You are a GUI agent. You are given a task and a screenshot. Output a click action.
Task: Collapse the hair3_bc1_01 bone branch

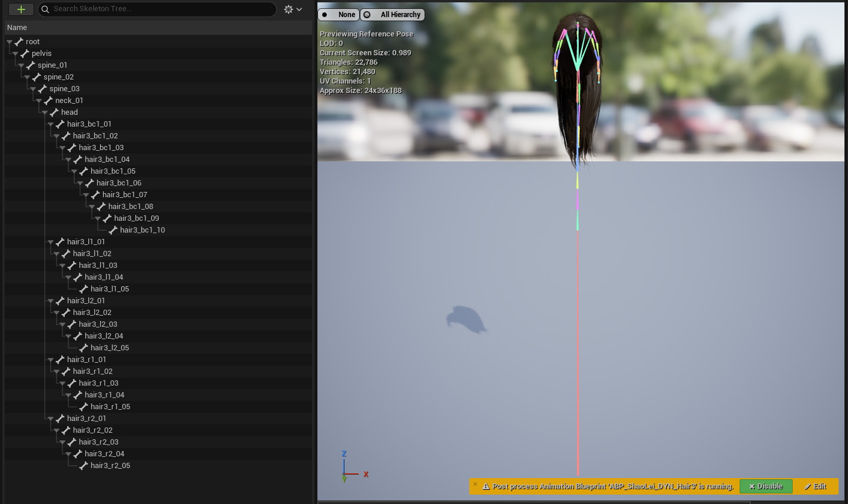pyautogui.click(x=51, y=124)
